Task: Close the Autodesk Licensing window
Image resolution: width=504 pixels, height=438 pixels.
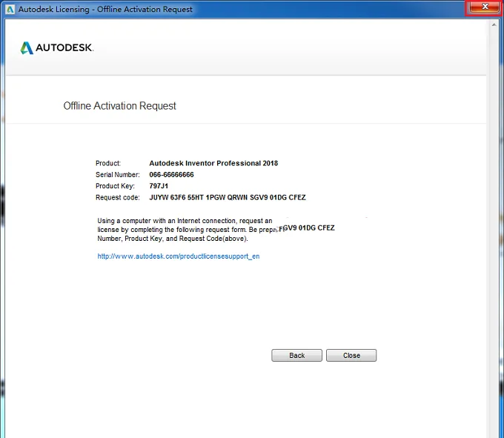Action: [x=485, y=7]
